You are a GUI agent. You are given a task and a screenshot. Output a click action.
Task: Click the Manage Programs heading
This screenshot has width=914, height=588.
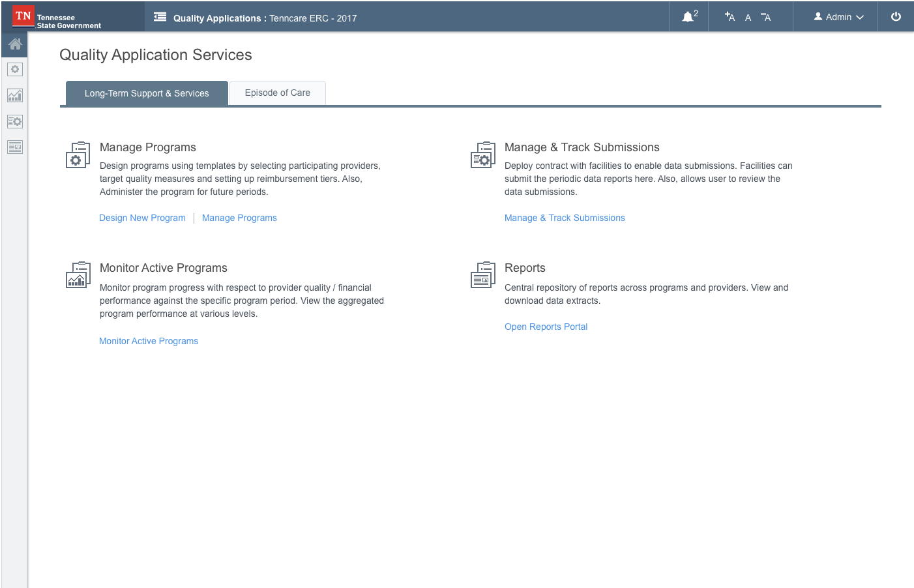coord(148,147)
